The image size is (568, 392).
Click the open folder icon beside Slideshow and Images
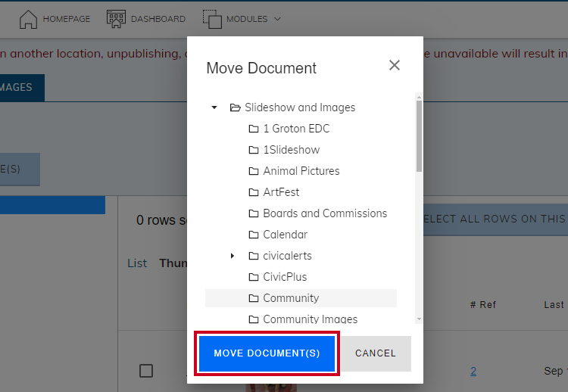pos(235,107)
